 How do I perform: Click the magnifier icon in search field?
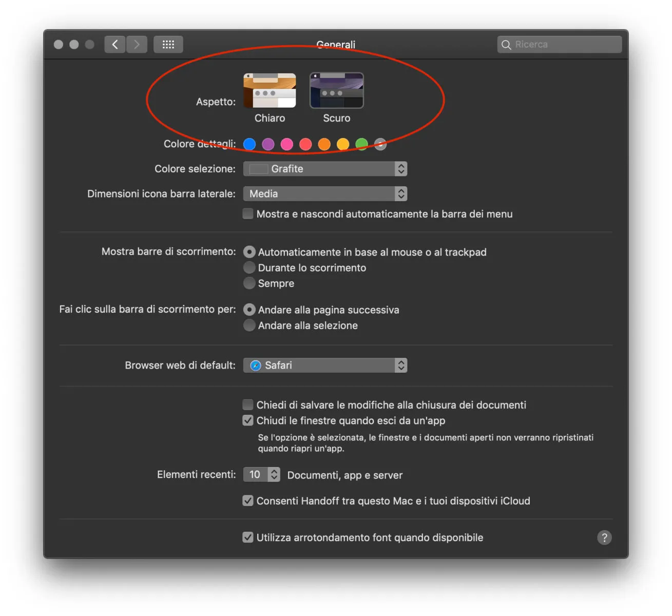[506, 45]
